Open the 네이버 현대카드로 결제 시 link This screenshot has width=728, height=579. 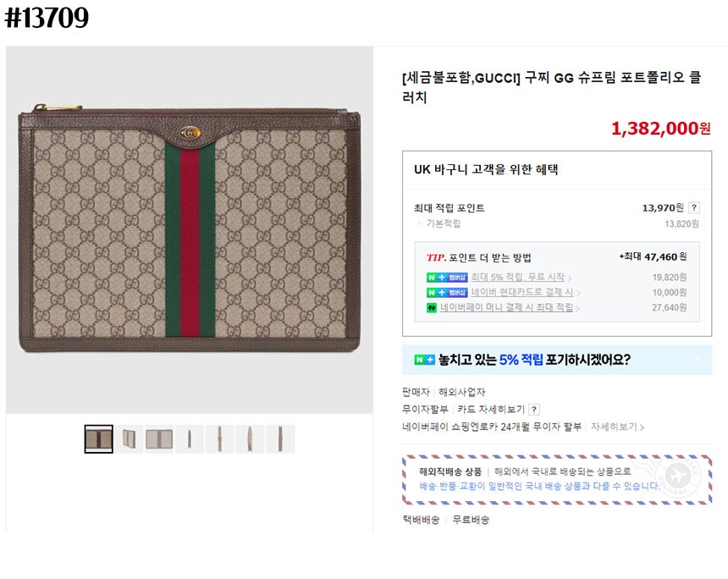pyautogui.click(x=523, y=292)
